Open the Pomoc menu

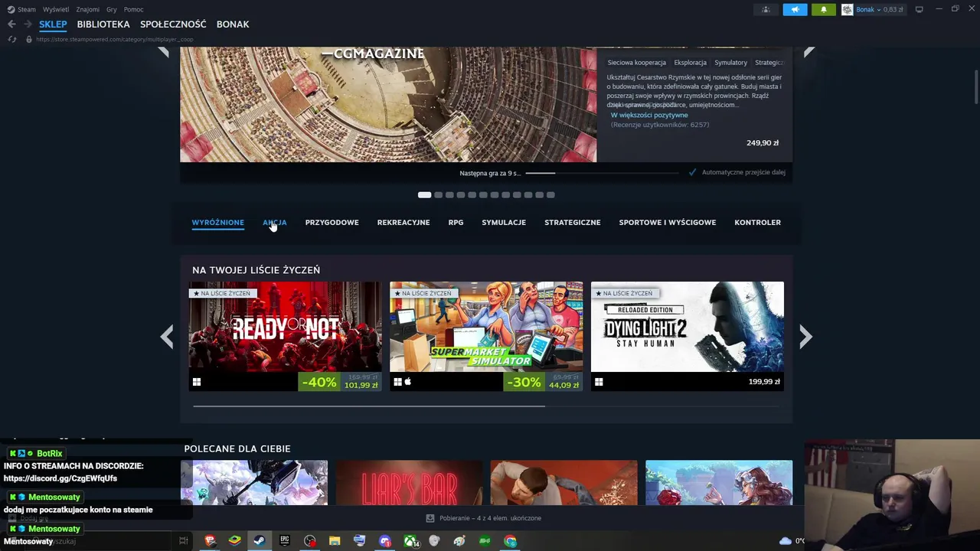tap(133, 9)
